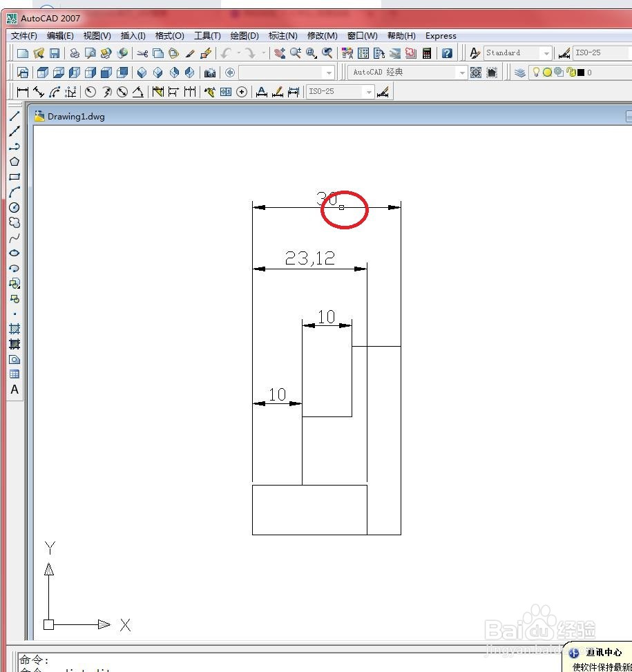Open the Standard text style dropdown

tap(517, 53)
